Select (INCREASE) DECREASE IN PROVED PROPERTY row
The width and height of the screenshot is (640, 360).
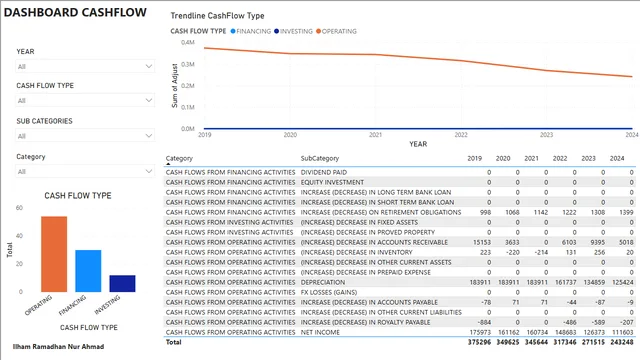[400, 232]
